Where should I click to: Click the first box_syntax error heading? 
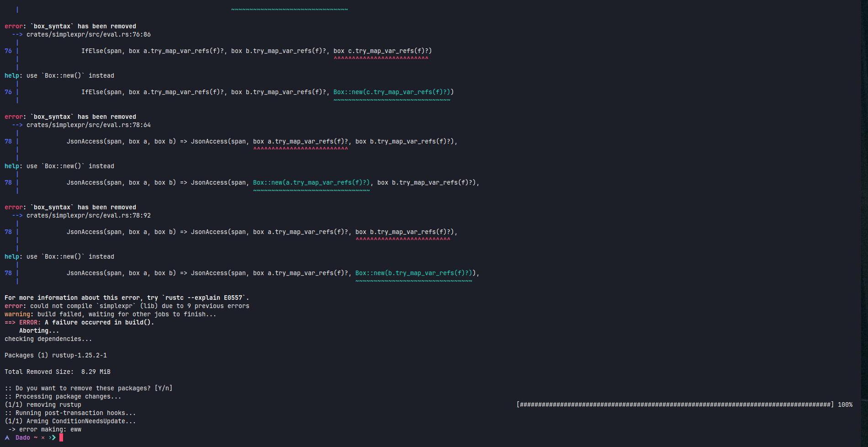(x=69, y=26)
